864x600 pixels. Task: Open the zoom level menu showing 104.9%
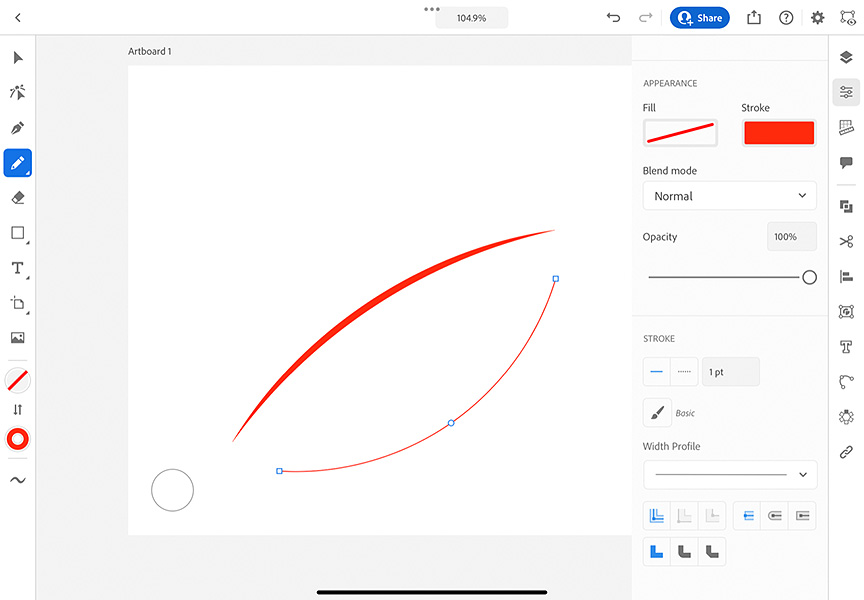(x=470, y=17)
